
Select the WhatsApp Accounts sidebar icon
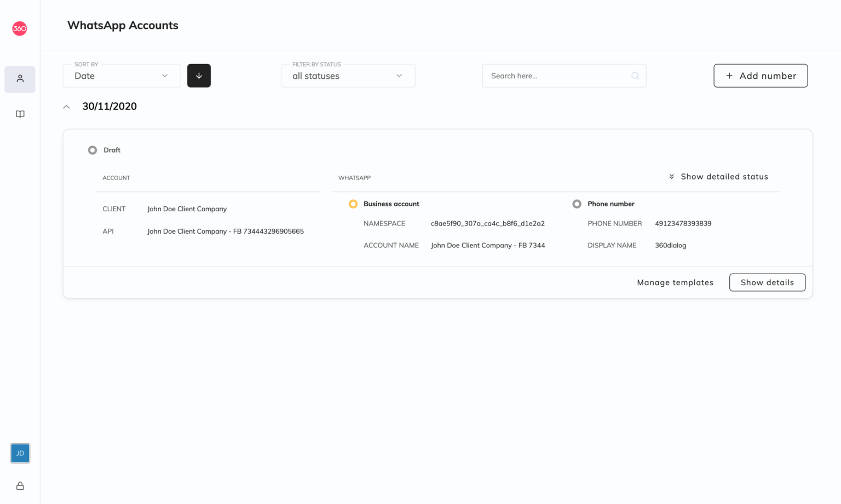click(20, 79)
